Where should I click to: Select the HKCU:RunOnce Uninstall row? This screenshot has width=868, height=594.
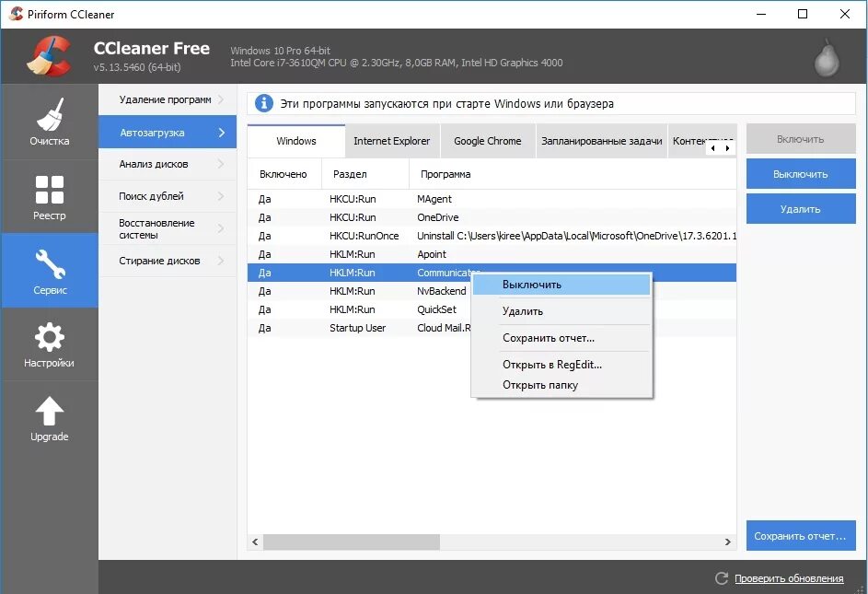(x=492, y=236)
